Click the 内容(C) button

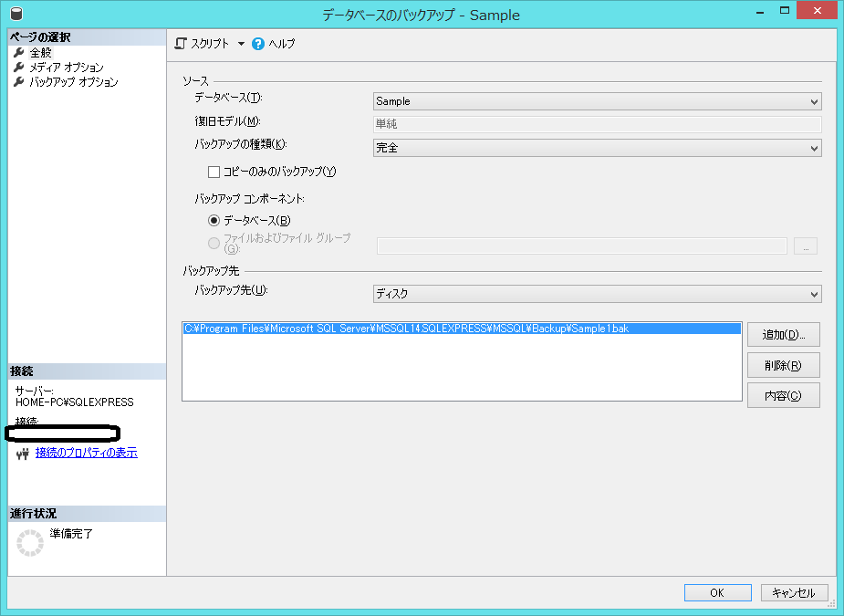(x=784, y=396)
